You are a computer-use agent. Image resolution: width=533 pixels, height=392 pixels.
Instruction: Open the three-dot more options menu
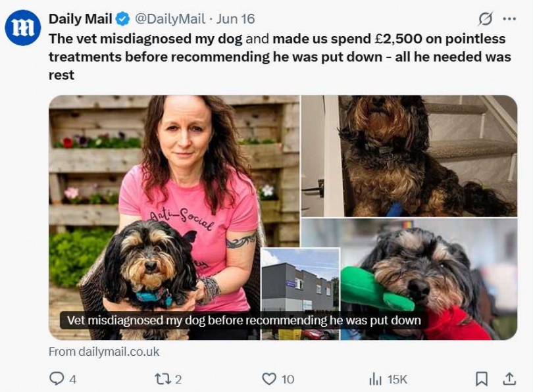pos(509,18)
